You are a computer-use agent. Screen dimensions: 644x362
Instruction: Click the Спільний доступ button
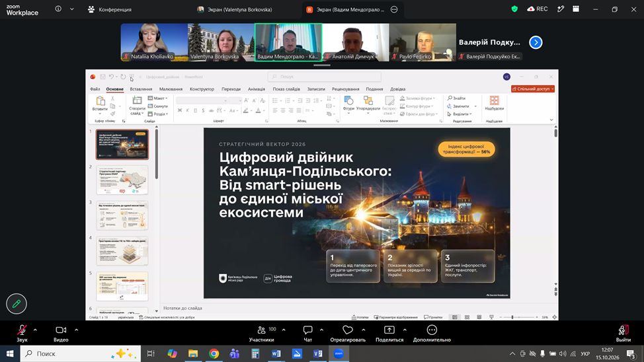click(533, 89)
